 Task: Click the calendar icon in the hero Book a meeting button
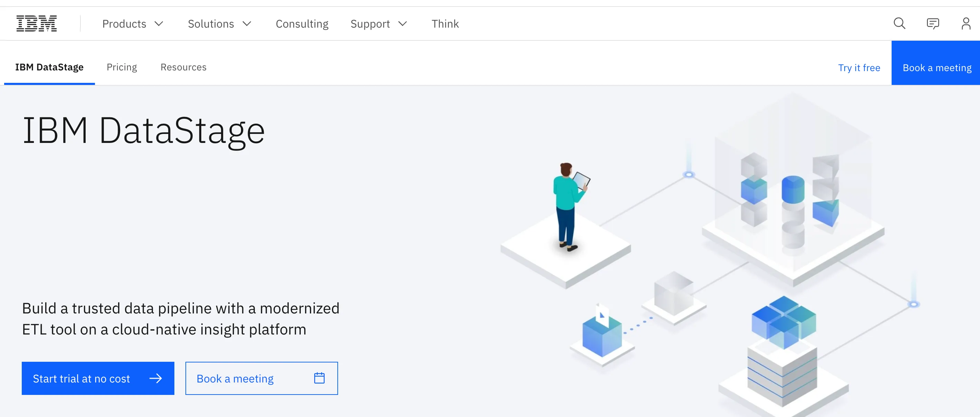coord(319,378)
